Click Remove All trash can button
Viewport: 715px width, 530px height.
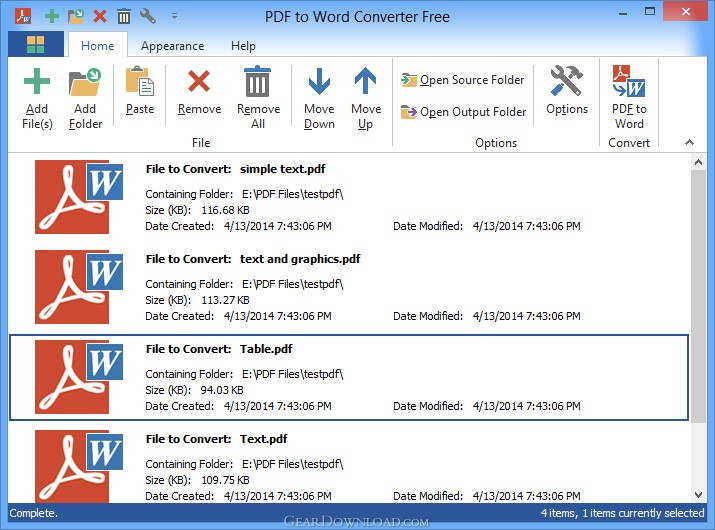point(258,99)
